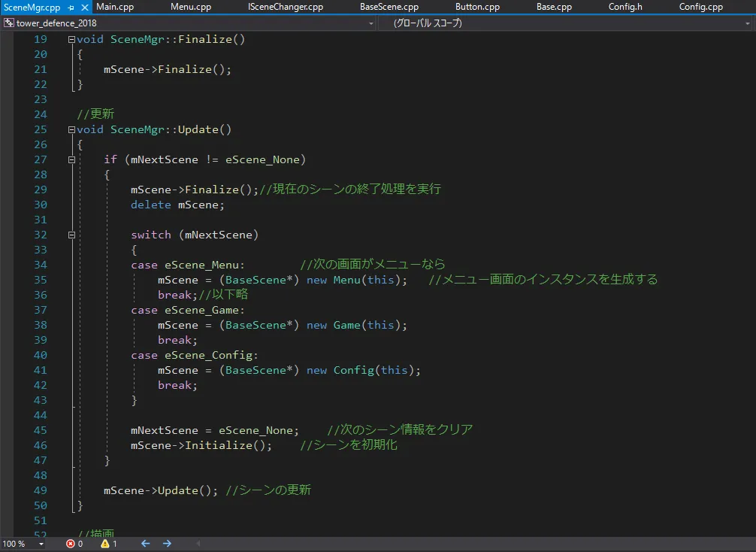Collapse the SceneMgr::Update function block

click(x=71, y=129)
